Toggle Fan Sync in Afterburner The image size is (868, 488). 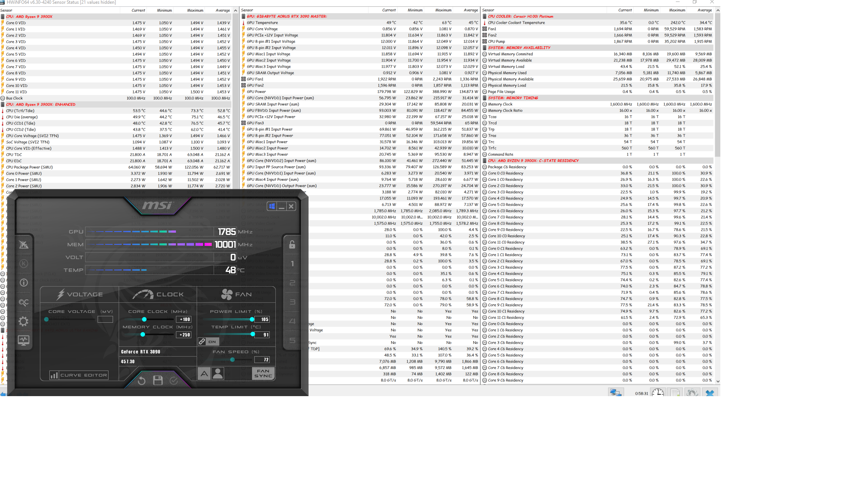pos(263,373)
